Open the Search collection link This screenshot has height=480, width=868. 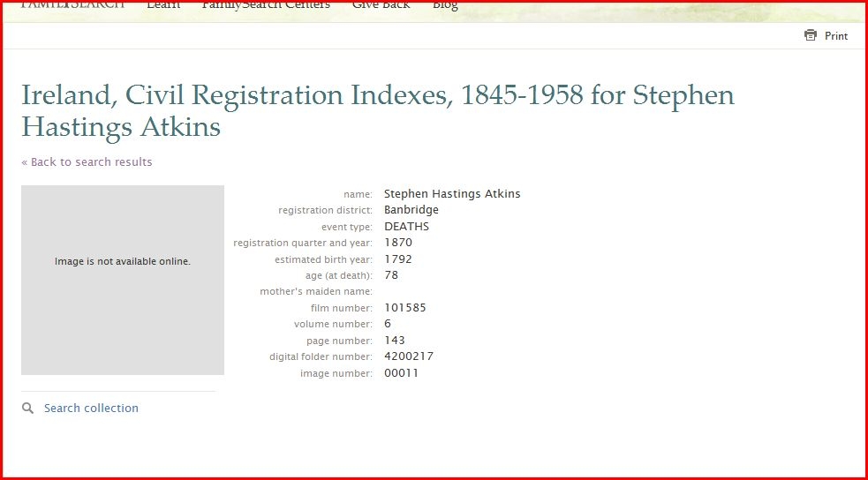(91, 409)
